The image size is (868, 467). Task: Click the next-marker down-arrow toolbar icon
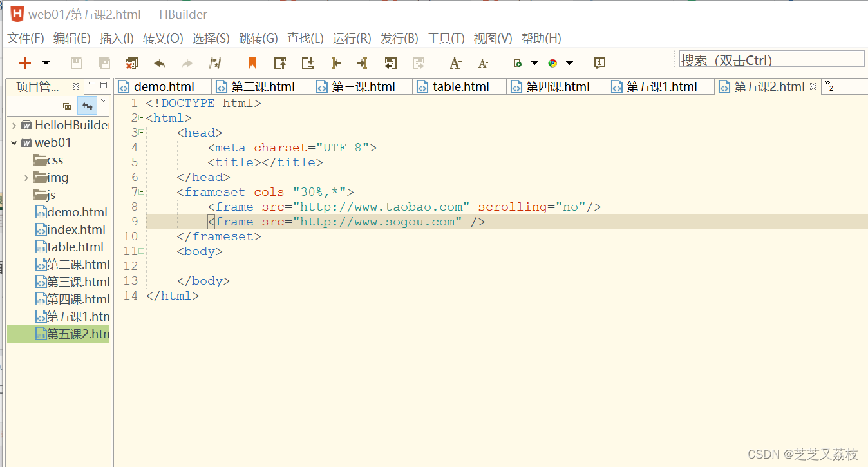click(x=308, y=62)
